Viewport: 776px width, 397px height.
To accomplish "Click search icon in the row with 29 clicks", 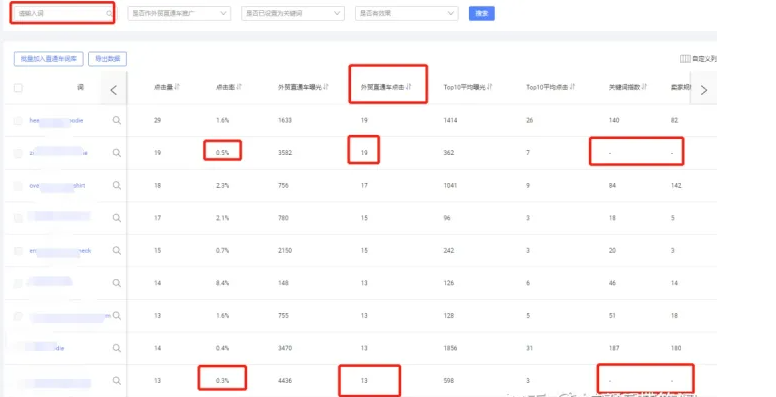I will pyautogui.click(x=116, y=120).
